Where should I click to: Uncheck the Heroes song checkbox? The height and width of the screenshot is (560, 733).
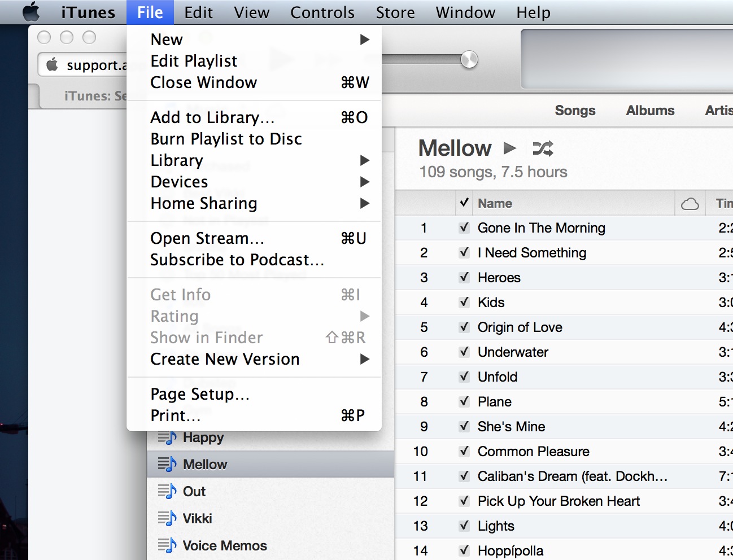point(464,277)
